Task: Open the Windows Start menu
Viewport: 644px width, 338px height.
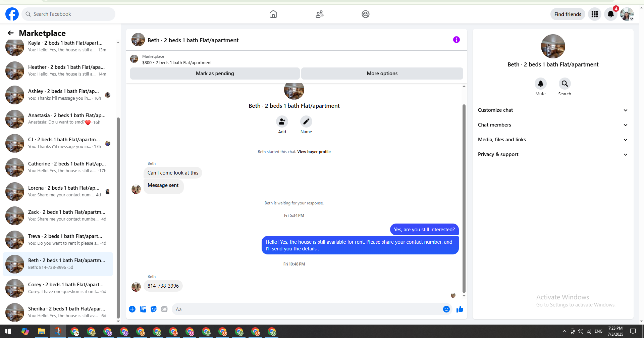Action: (x=8, y=331)
